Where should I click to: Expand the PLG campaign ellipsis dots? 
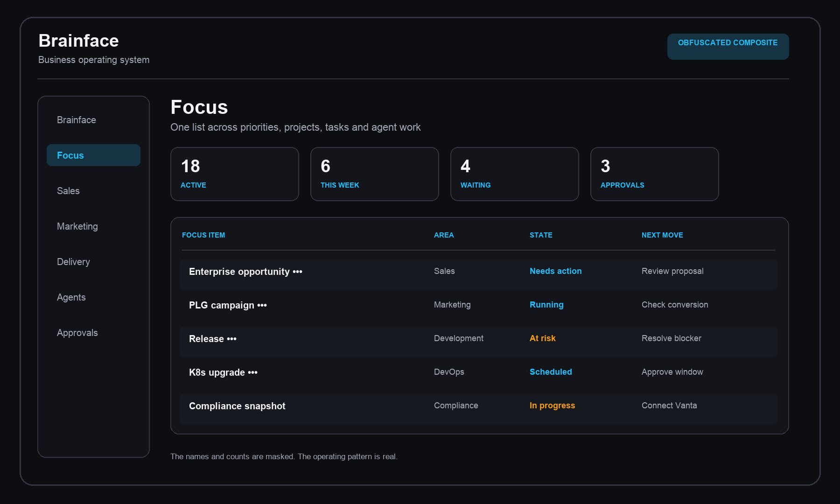point(262,305)
